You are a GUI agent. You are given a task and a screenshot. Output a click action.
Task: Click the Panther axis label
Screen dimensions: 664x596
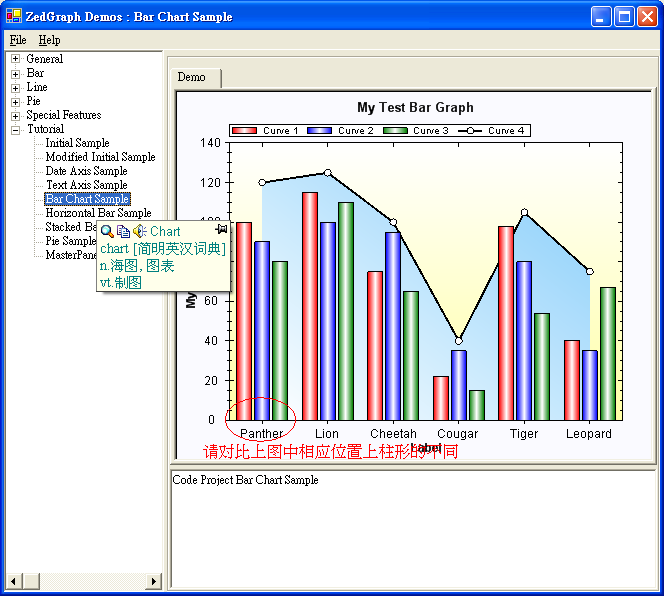(262, 434)
